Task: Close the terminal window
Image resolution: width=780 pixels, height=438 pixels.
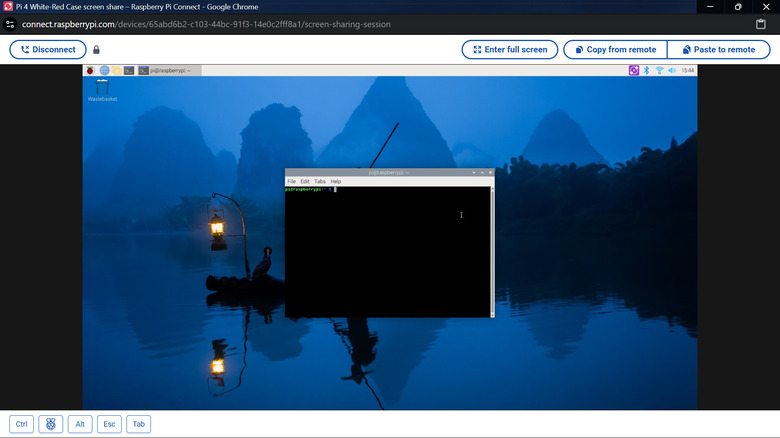Action: (x=490, y=173)
